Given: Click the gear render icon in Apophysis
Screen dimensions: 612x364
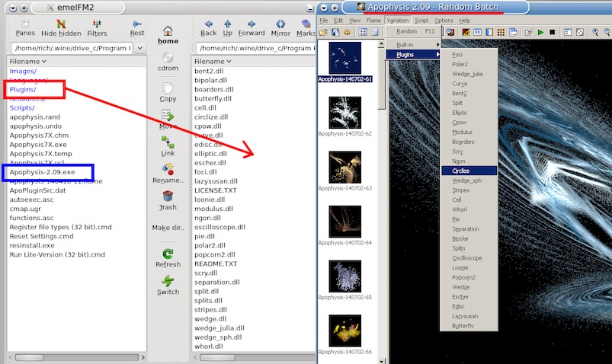Looking at the screenshot, I should (347, 33).
